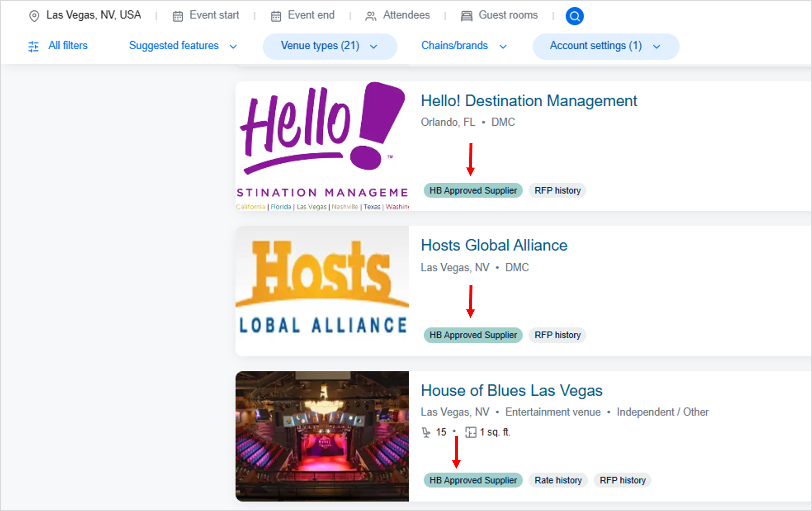Click the search magnifying glass button

tap(574, 16)
